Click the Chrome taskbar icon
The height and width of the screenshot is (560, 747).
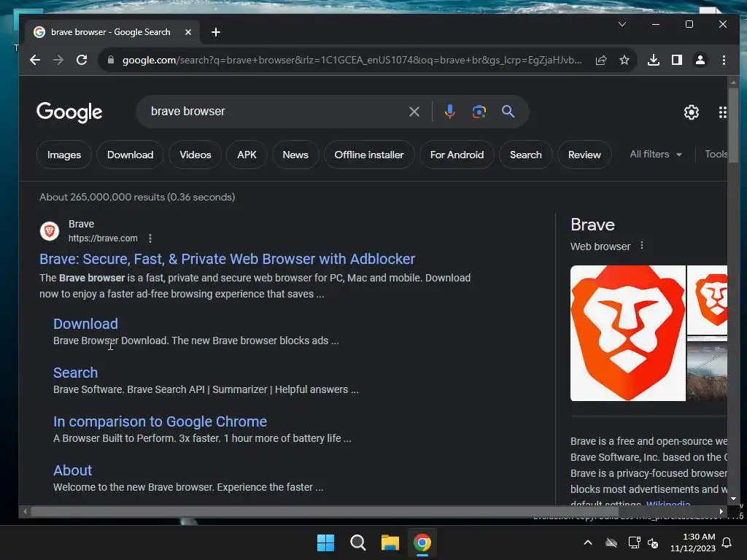coord(422,542)
